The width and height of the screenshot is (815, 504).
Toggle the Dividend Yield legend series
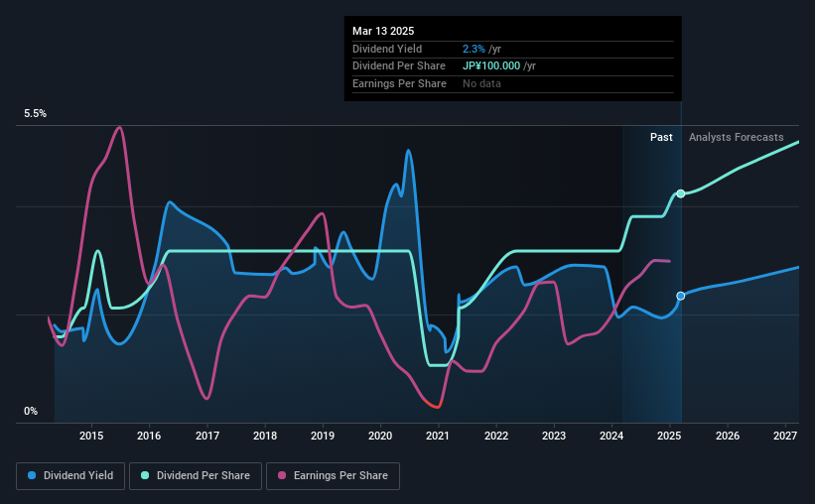point(70,476)
